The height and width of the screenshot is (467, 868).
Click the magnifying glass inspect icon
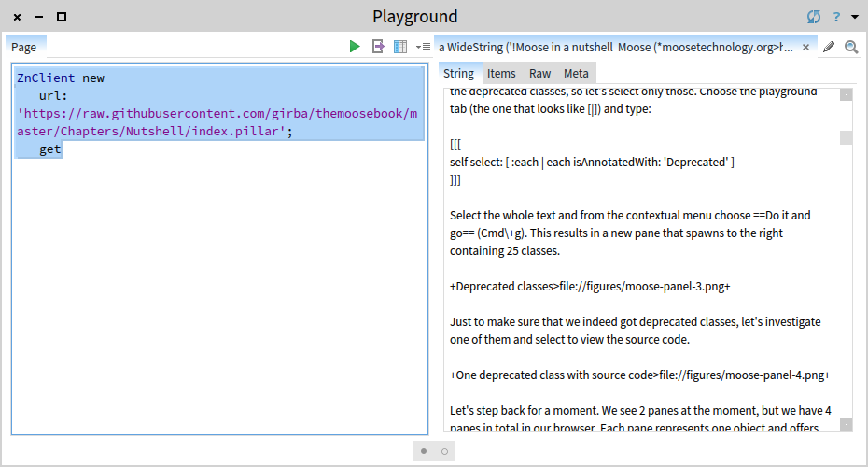point(851,47)
